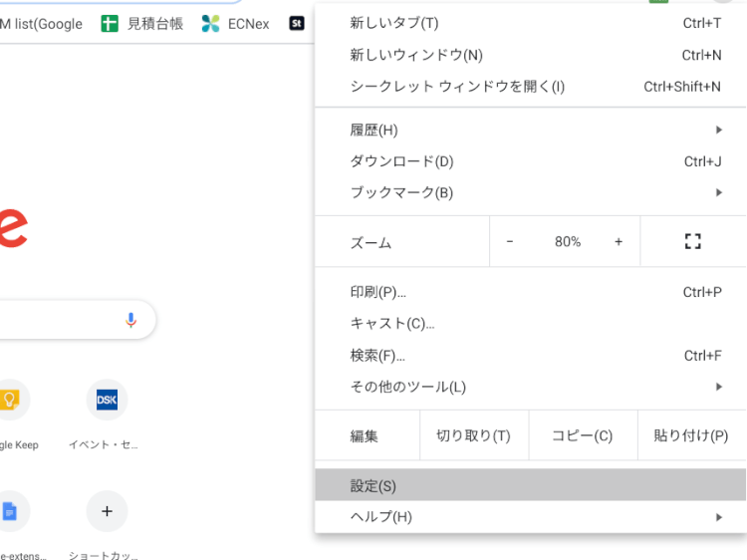Image resolution: width=747 pixels, height=560 pixels.
Task: Click the 切り取り(T) button
Action: (473, 436)
